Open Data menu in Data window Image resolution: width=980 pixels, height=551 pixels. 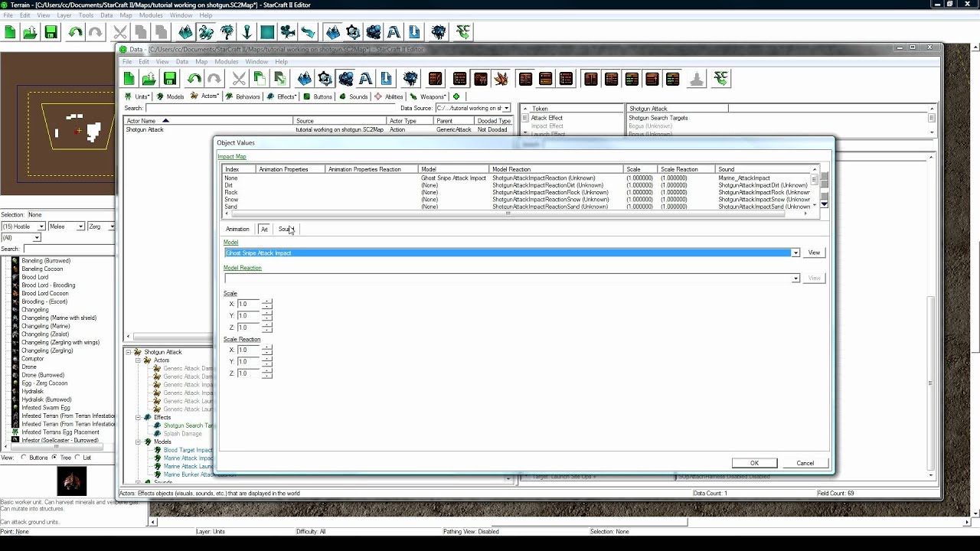pyautogui.click(x=182, y=61)
